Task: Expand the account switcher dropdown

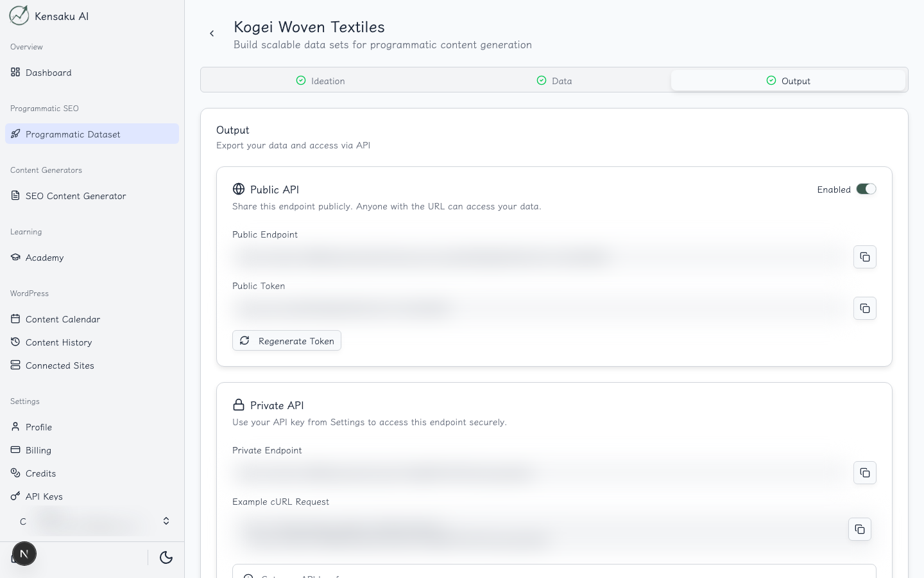Action: (x=166, y=521)
